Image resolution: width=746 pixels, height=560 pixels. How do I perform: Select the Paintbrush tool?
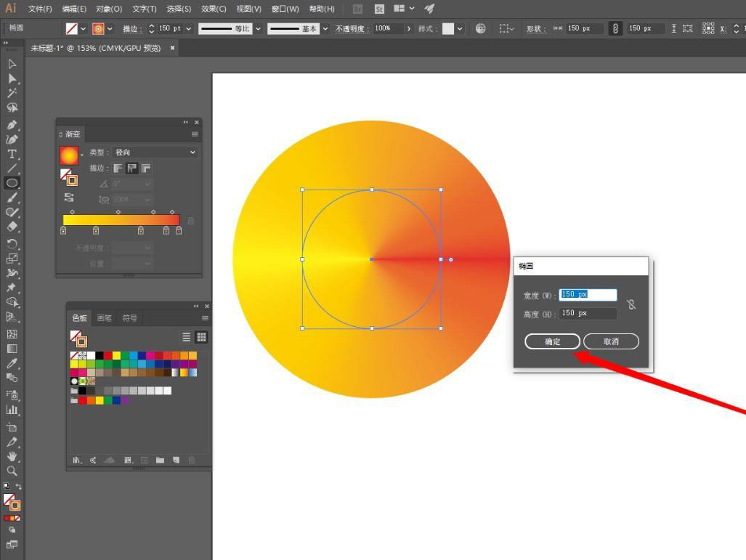pos(12,198)
